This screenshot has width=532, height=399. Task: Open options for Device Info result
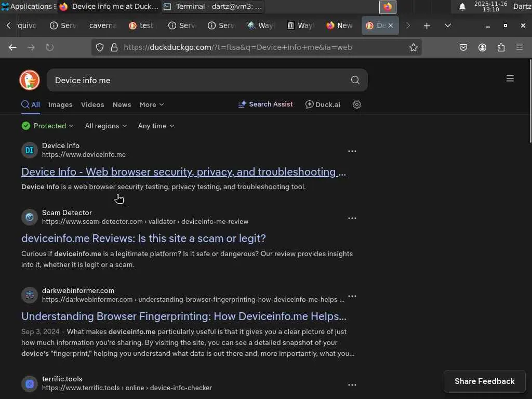click(x=352, y=151)
